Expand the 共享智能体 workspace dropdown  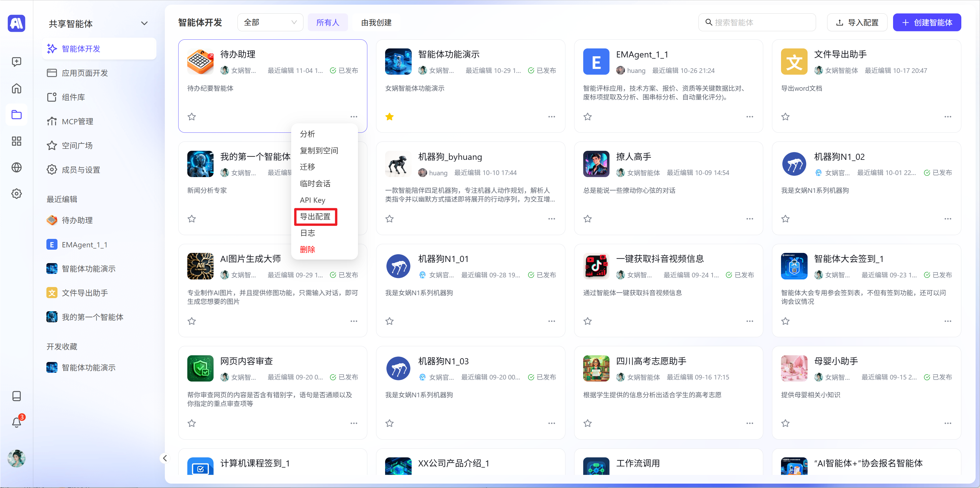tap(144, 24)
